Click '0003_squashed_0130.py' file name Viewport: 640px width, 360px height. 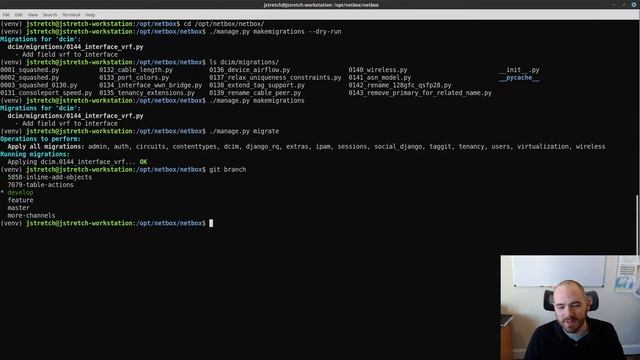[x=38, y=85]
